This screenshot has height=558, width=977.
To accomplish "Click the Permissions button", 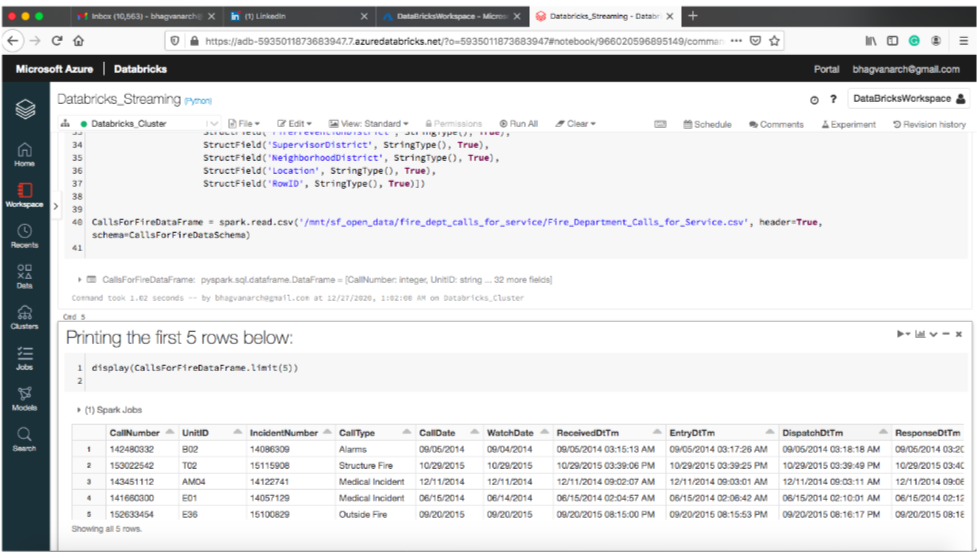I will click(x=454, y=123).
